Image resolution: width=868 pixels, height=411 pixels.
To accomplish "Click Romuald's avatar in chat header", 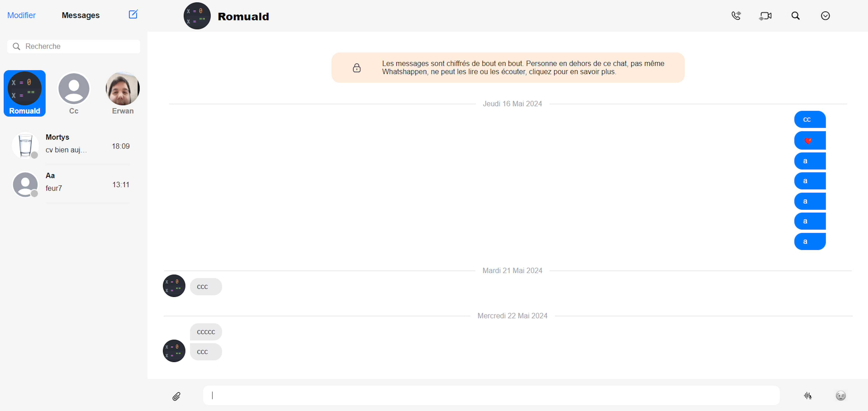I will click(x=197, y=16).
